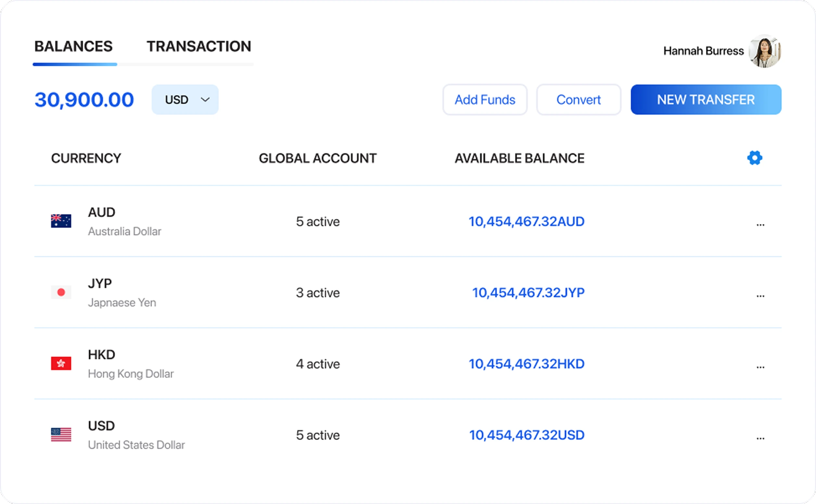
Task: Open the 10,454,467.32AUD balance link
Action: [526, 222]
